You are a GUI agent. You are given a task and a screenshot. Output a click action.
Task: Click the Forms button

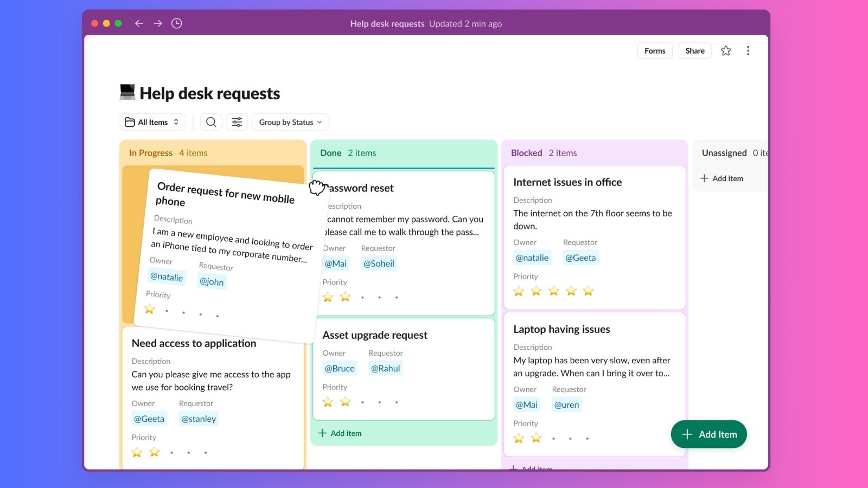coord(655,51)
